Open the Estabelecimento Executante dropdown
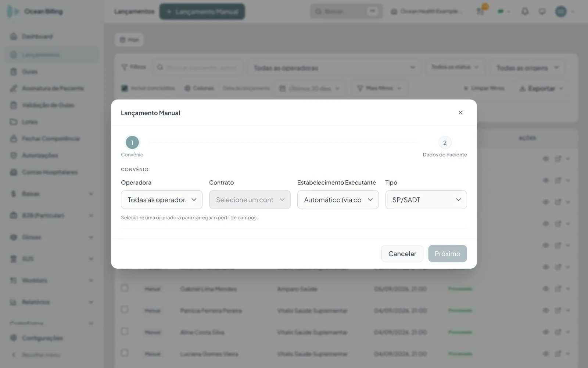Image resolution: width=588 pixels, height=368 pixels. pos(338,199)
